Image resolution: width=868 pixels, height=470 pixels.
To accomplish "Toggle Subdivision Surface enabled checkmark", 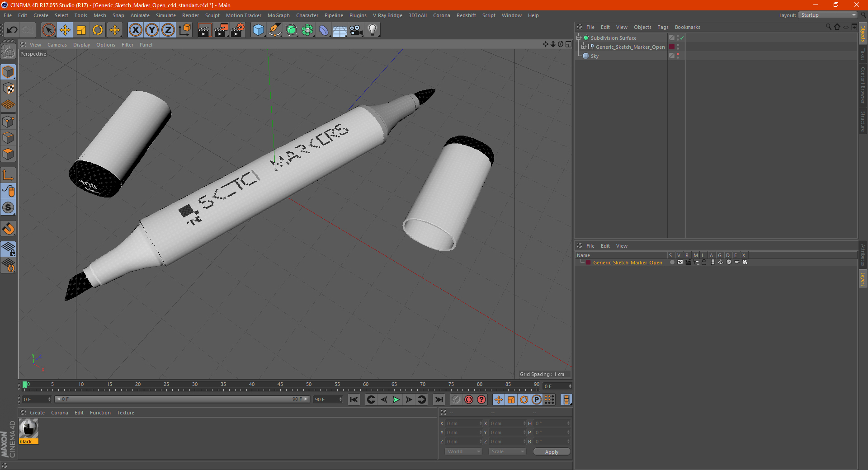I will [682, 38].
